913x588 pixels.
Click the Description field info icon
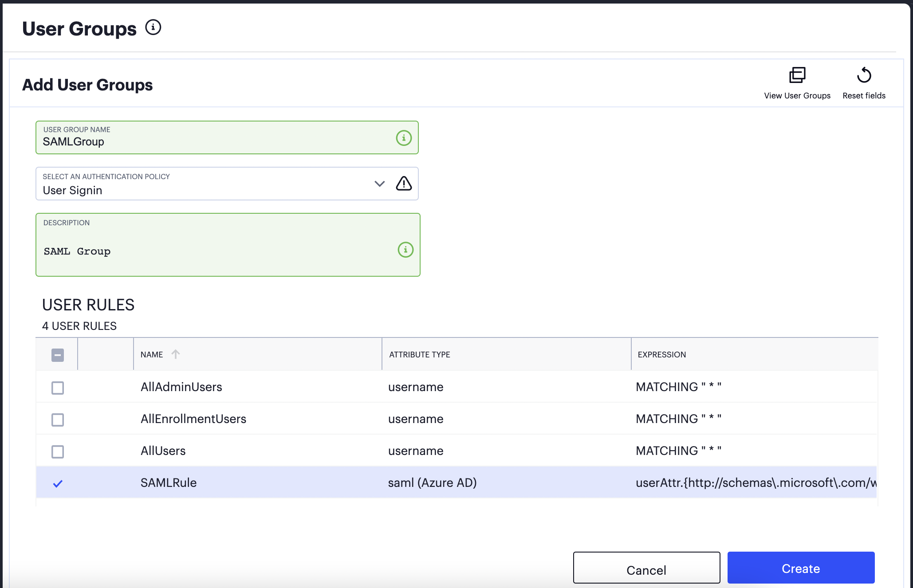(x=405, y=249)
